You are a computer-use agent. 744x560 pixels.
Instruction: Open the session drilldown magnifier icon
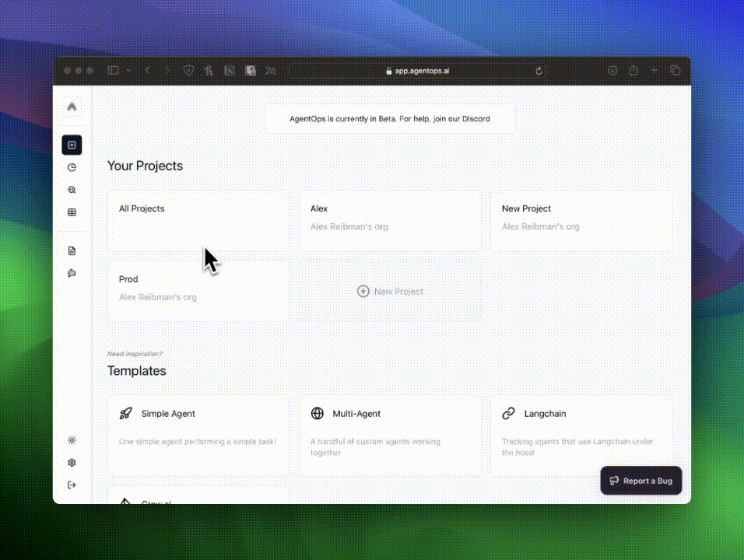coord(72,190)
